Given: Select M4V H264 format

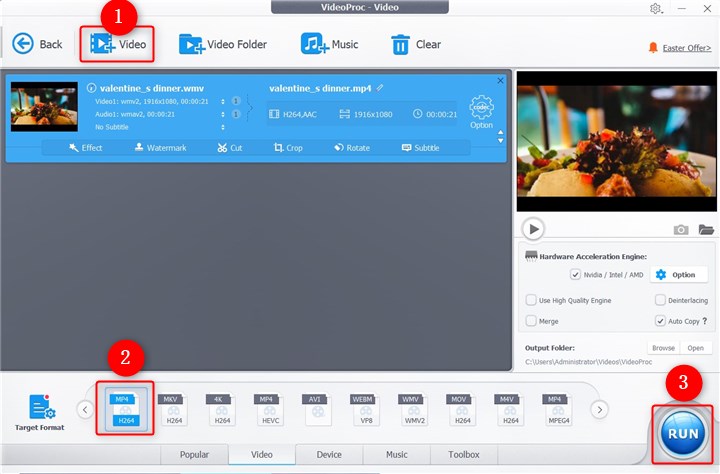Looking at the screenshot, I should coord(510,409).
